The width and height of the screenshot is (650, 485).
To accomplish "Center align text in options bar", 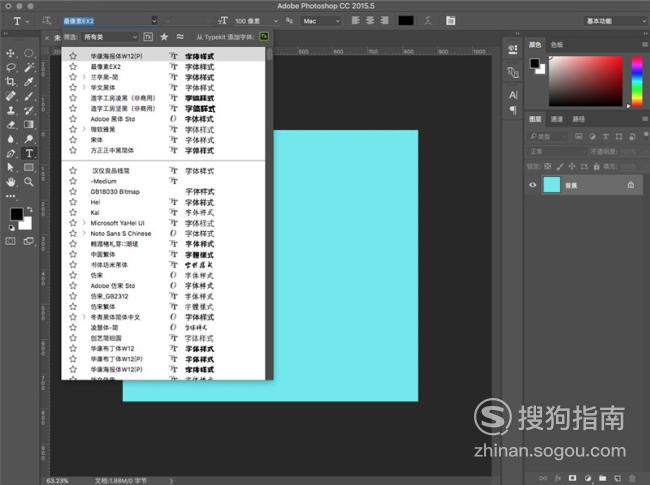I will click(x=370, y=20).
